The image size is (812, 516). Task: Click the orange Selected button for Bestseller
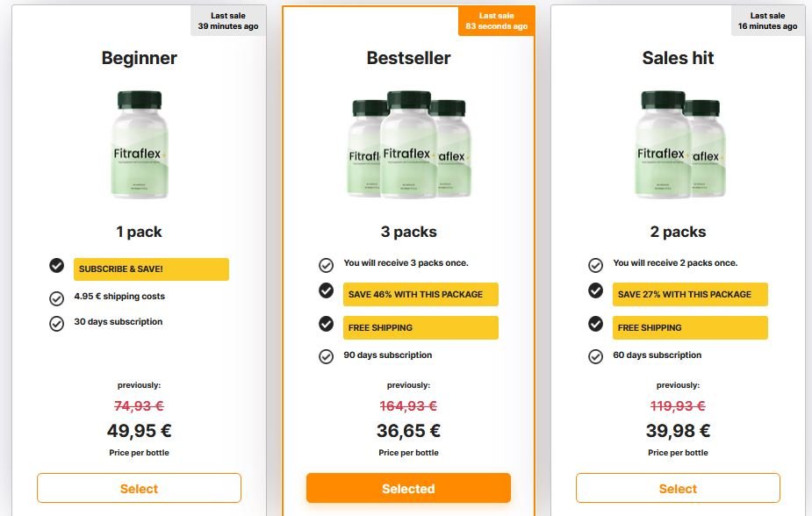click(408, 488)
